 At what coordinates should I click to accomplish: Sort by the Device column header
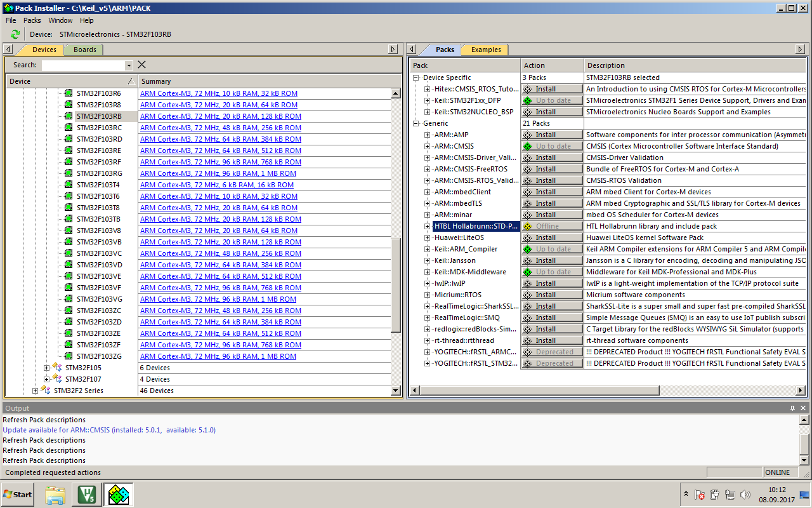[72, 81]
